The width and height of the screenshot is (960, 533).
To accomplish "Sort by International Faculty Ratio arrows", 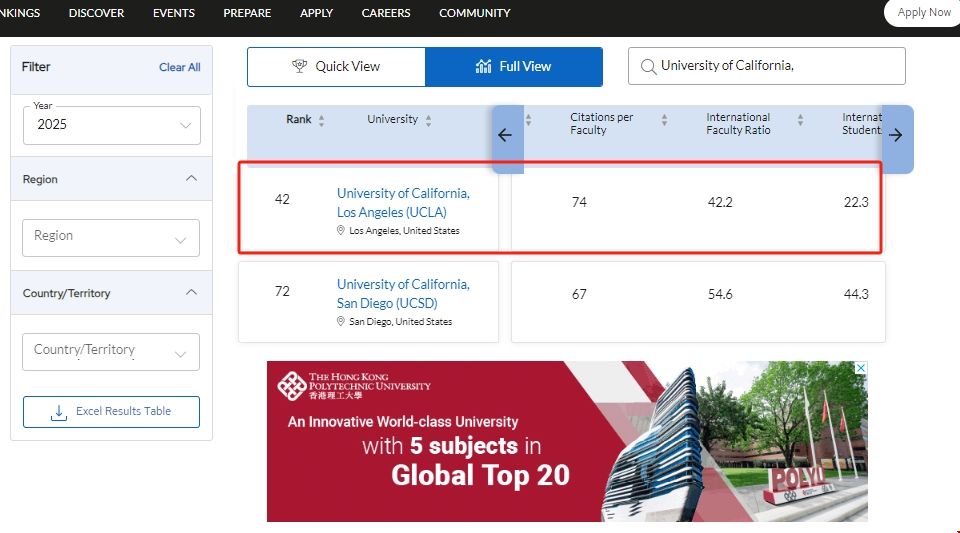I will (x=800, y=120).
